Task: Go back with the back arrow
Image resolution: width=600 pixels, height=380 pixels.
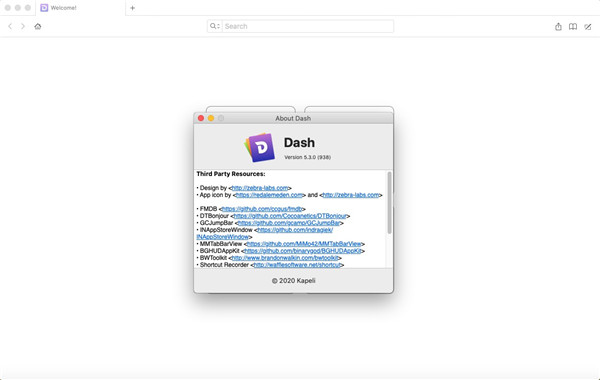Action: 10,26
